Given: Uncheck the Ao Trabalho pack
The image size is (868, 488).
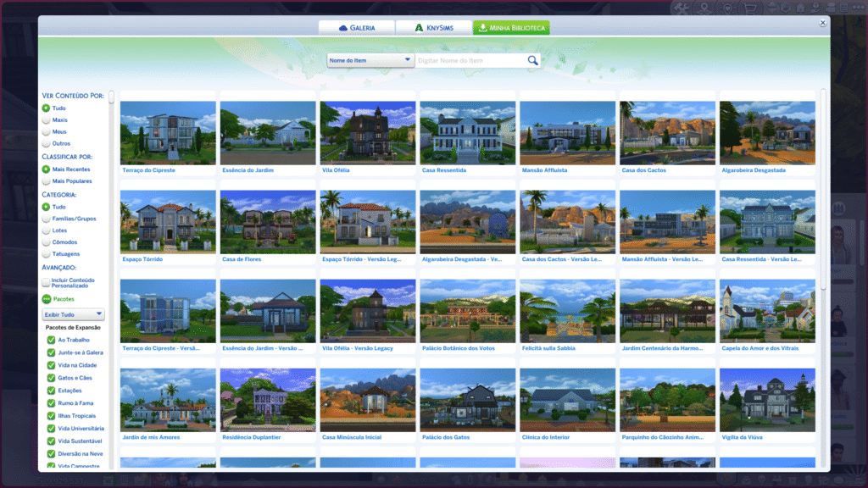Looking at the screenshot, I should tap(51, 340).
